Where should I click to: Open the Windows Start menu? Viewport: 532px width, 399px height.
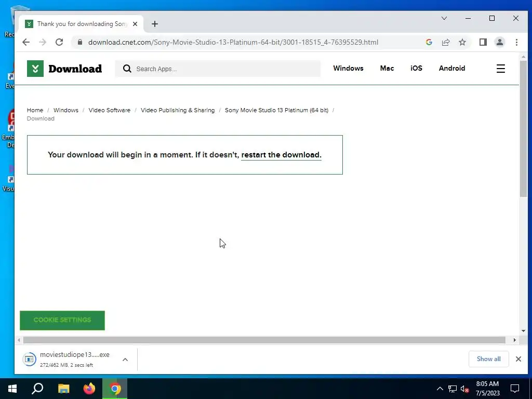coord(12,389)
